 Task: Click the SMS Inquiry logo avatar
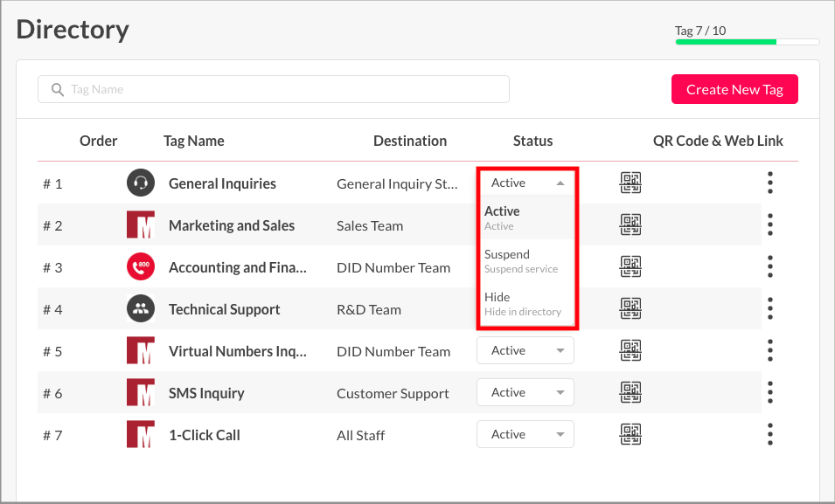point(141,392)
